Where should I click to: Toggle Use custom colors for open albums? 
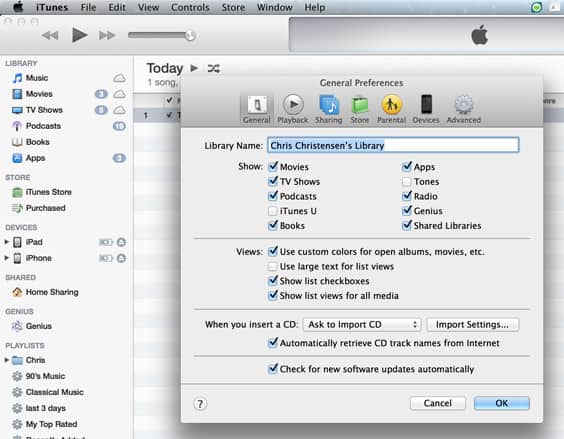(273, 252)
